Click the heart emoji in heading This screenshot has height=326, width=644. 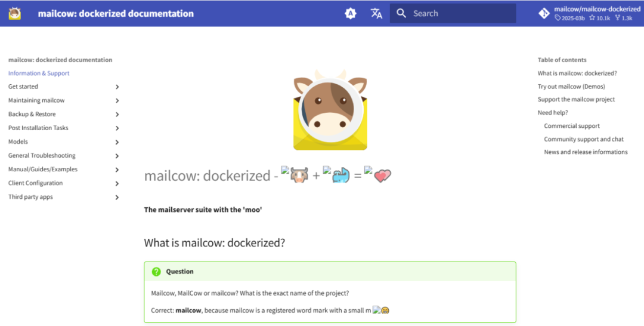pos(382,176)
